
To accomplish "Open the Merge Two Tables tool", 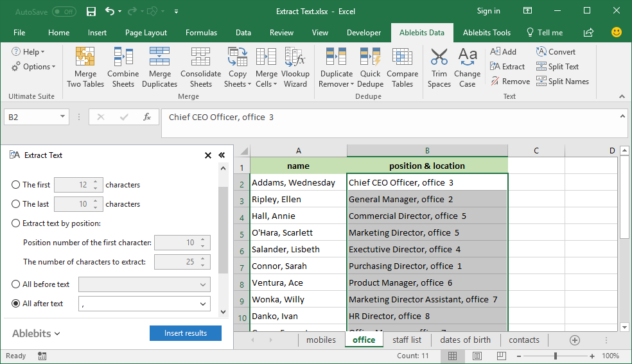I will pyautogui.click(x=85, y=67).
